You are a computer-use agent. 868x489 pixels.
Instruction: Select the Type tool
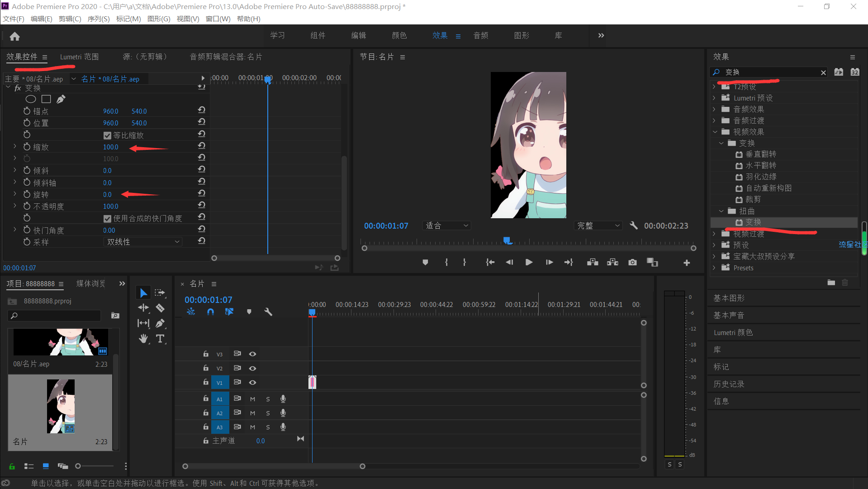click(160, 339)
